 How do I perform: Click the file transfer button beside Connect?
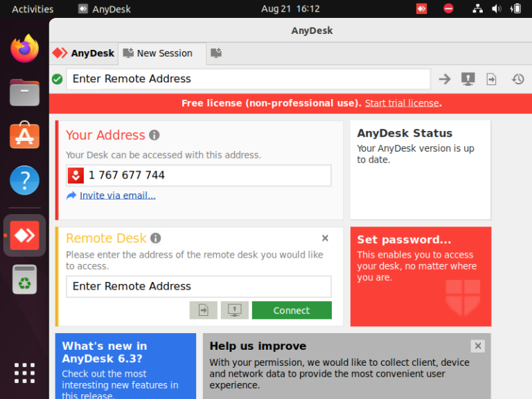[203, 310]
